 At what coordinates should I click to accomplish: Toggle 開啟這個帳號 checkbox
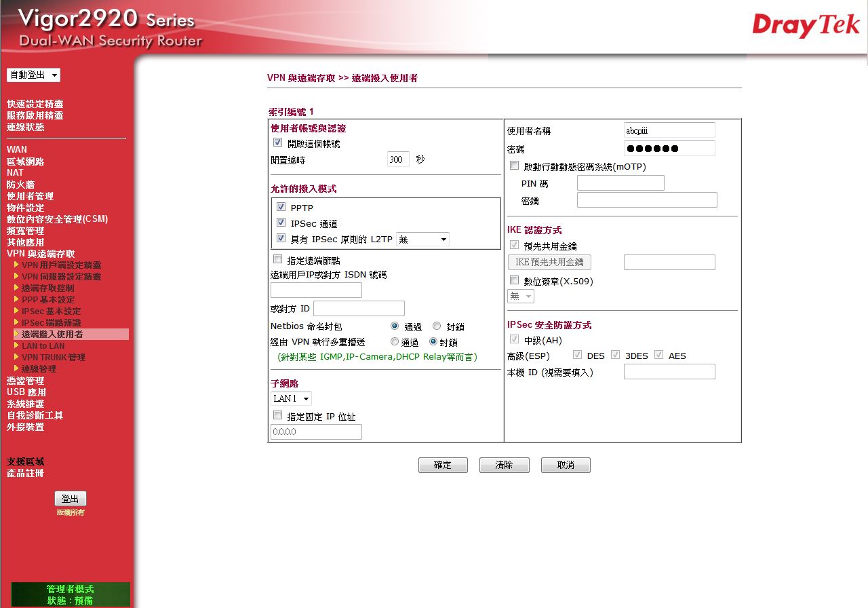277,142
